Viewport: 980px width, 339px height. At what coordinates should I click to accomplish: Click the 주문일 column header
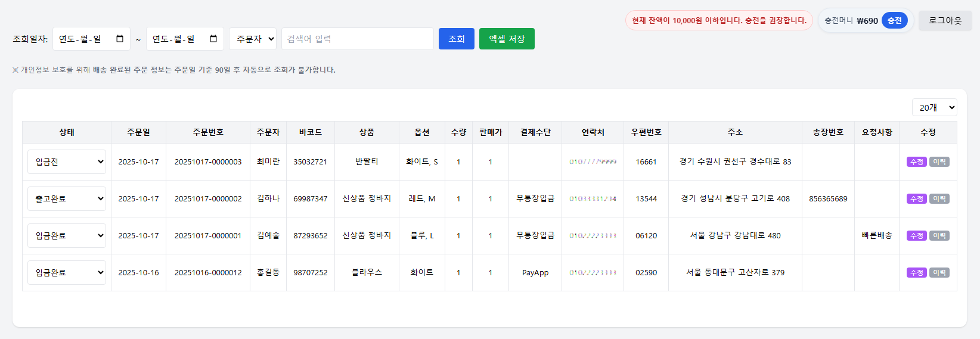[x=138, y=132]
